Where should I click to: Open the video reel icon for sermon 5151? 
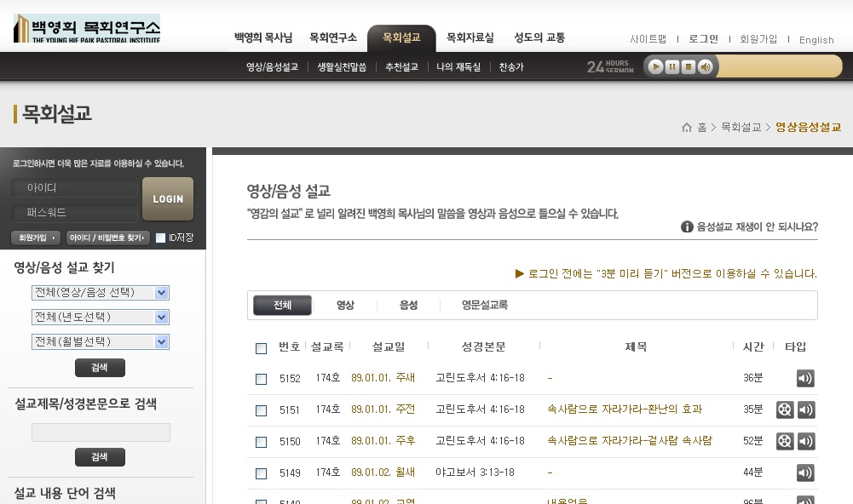(783, 409)
